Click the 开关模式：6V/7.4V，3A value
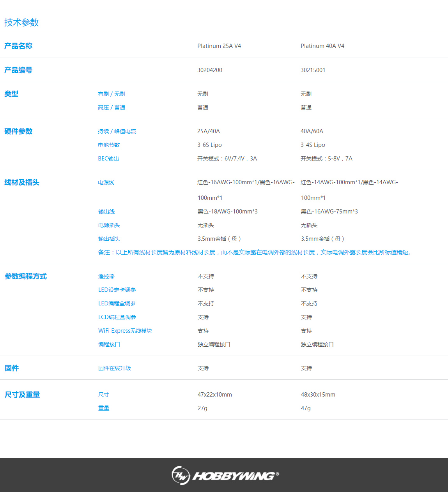The width and height of the screenshot is (448, 492). click(227, 159)
